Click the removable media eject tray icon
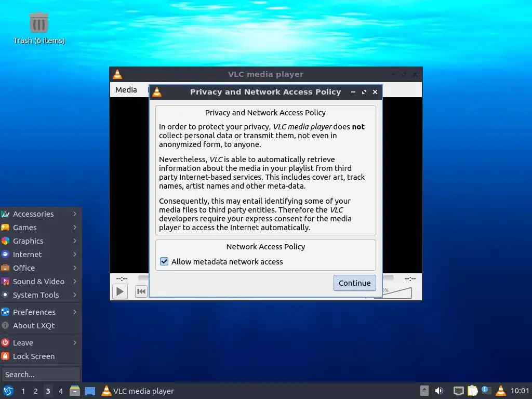Image resolution: width=532 pixels, height=399 pixels. (424, 391)
